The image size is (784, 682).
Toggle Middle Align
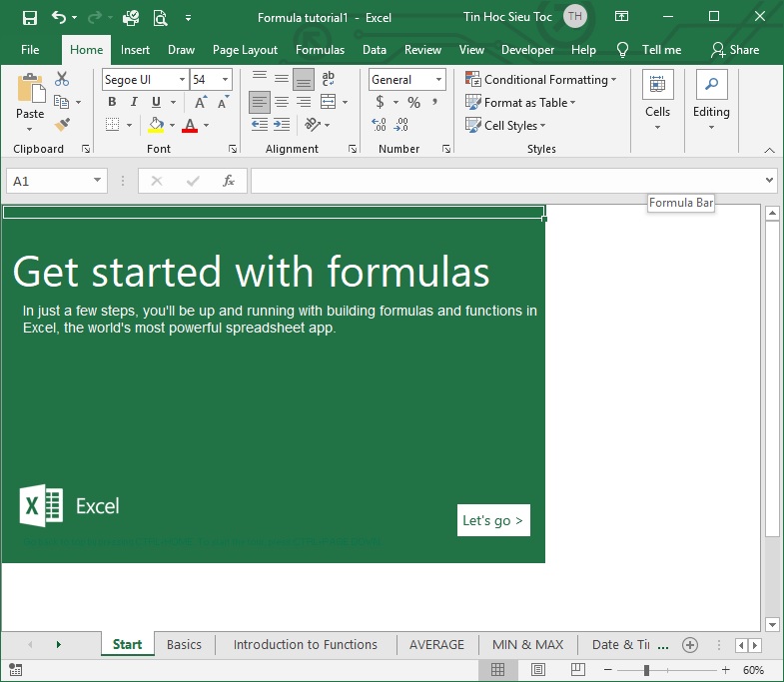282,79
